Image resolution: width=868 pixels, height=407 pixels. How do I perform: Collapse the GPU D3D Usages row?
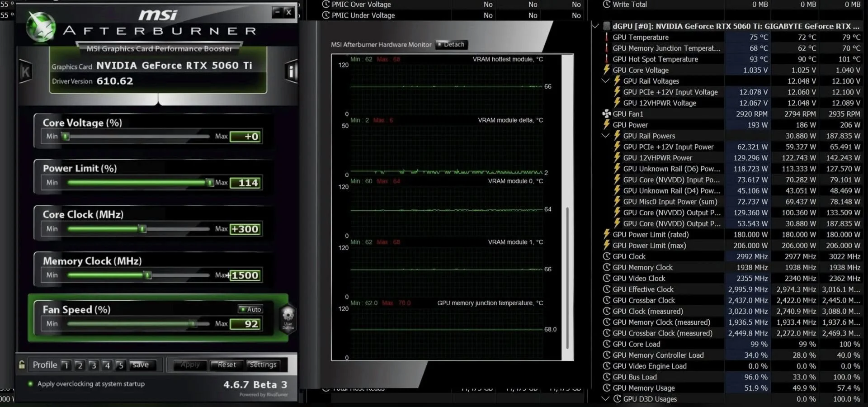(606, 399)
